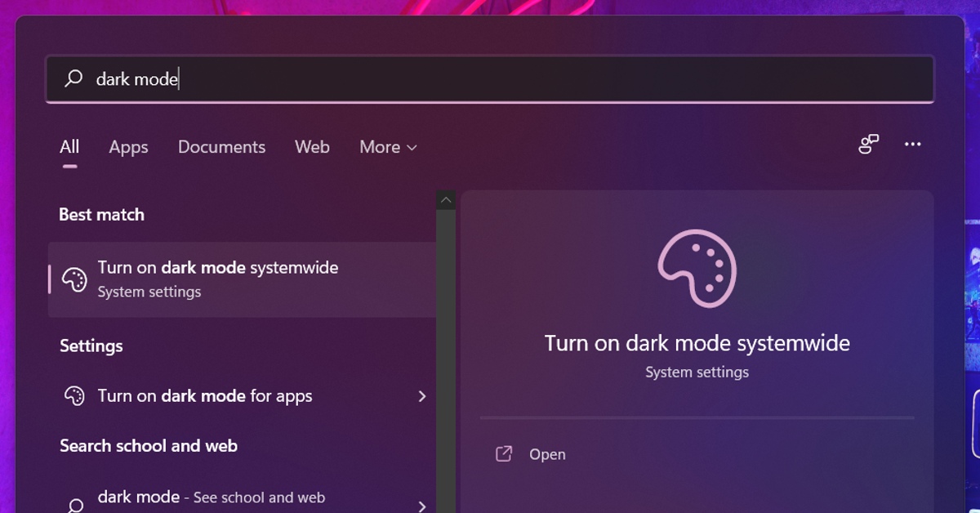Click the user account icon near top right
The image size is (980, 513).
coord(868,143)
